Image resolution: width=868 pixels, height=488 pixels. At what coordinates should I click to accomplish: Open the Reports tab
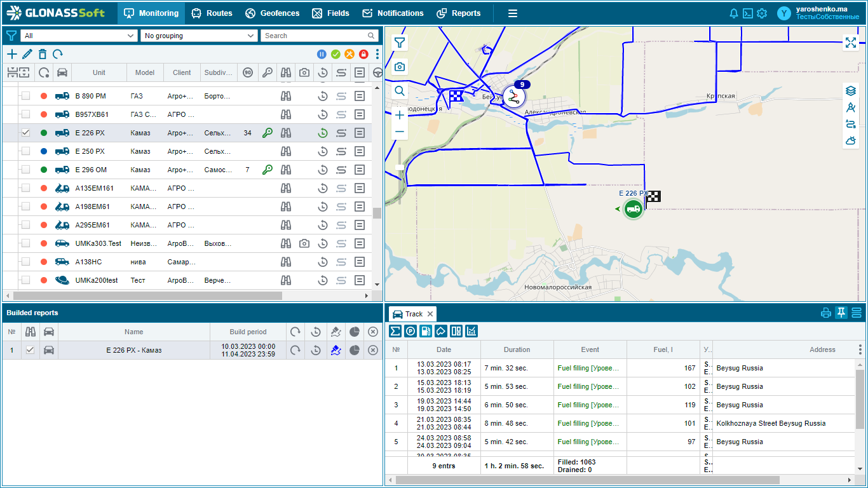tap(458, 13)
